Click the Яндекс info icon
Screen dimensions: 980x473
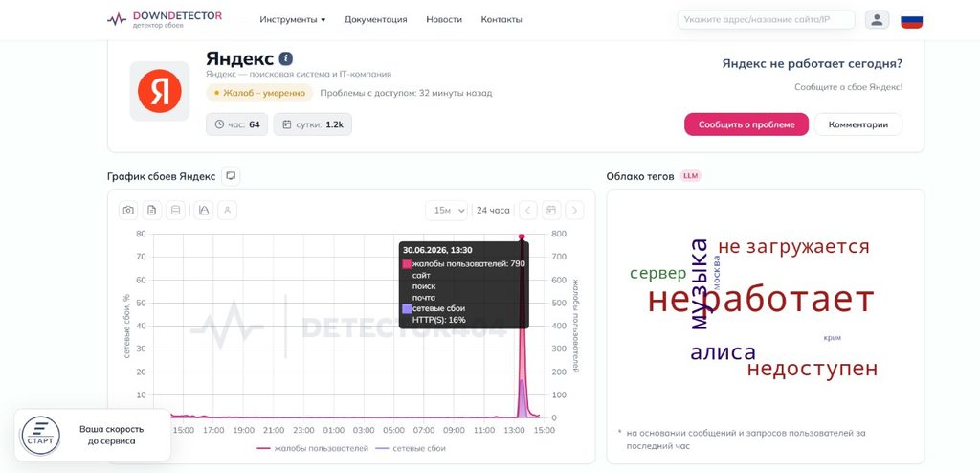click(x=285, y=58)
